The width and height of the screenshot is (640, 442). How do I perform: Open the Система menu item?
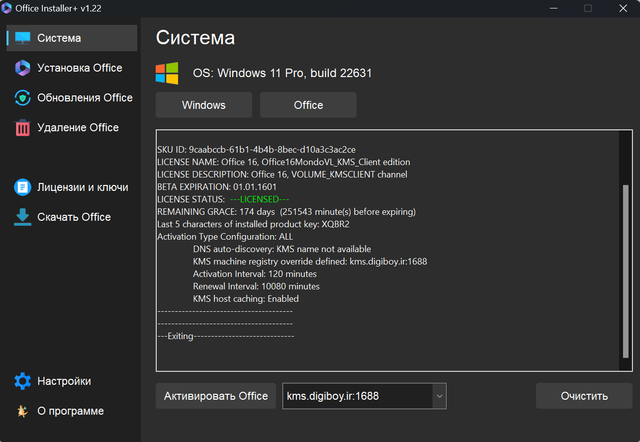click(72, 38)
